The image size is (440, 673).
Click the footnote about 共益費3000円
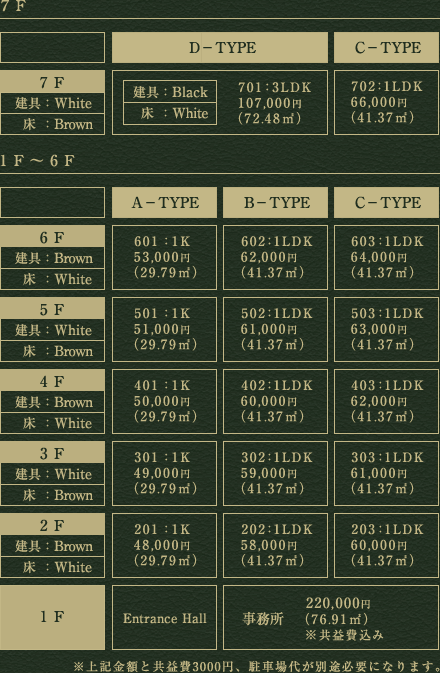[256, 666]
